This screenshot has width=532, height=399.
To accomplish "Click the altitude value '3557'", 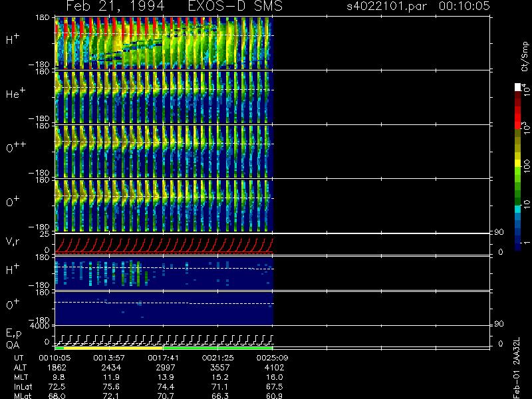I will point(220,368).
